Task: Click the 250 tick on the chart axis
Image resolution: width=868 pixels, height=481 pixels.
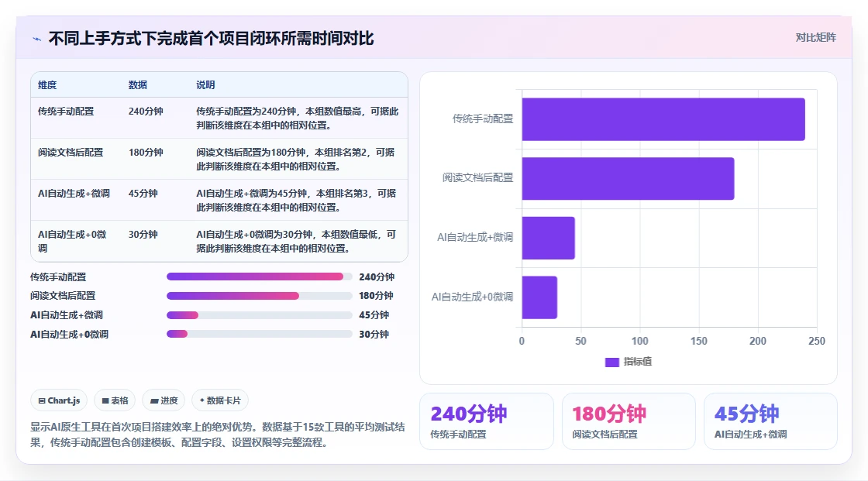Action: coord(817,341)
